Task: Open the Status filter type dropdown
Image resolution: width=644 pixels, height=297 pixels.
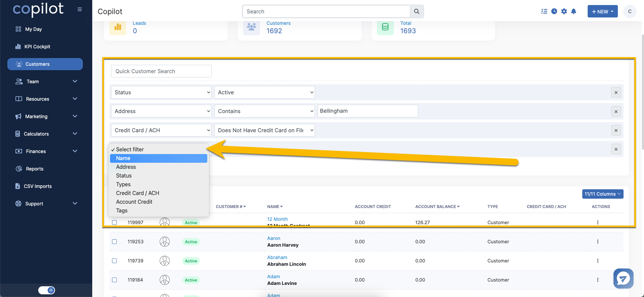Action: [161, 92]
